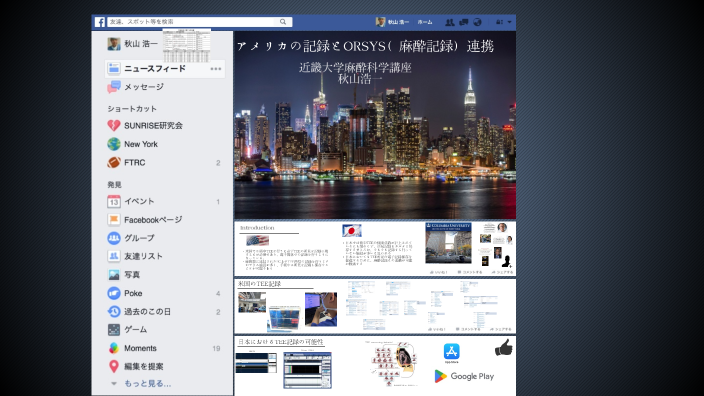Click the add-friend silhouette icon
The width and height of the screenshot is (704, 396).
[507, 261]
